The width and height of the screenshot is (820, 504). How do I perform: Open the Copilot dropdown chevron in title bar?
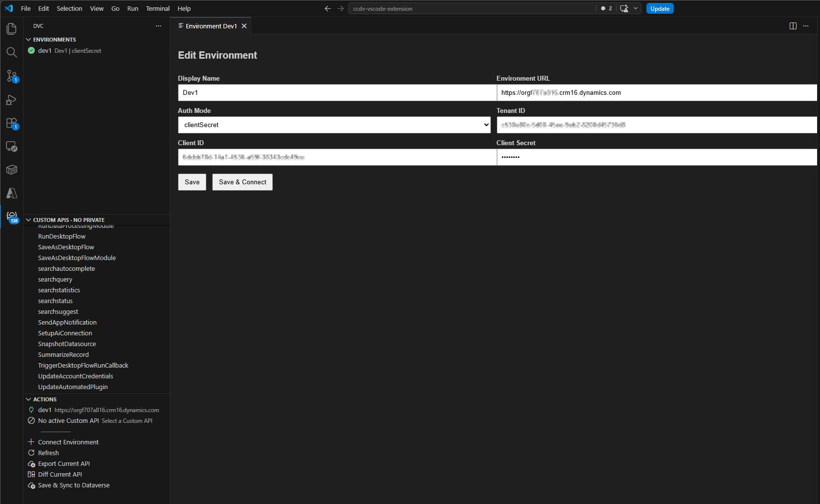click(x=635, y=8)
